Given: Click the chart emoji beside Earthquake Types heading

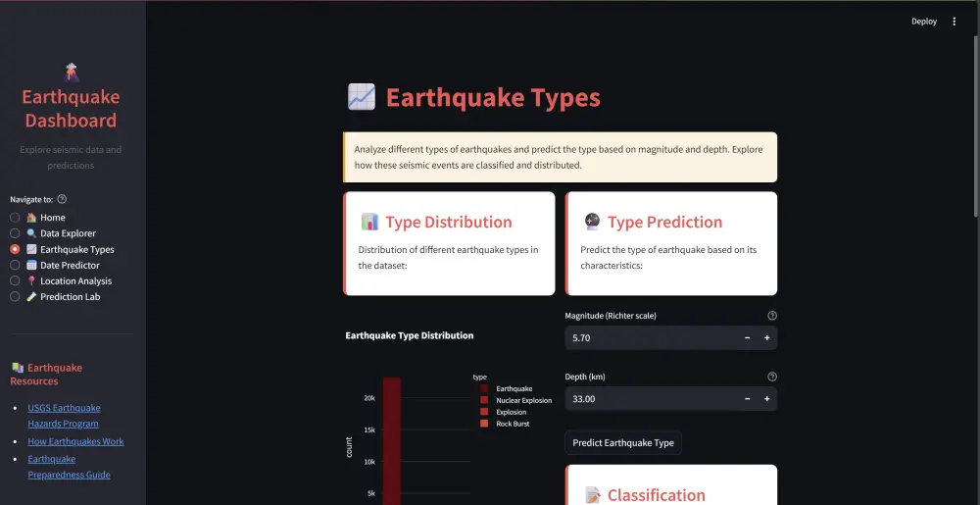Looking at the screenshot, I should click(x=362, y=98).
